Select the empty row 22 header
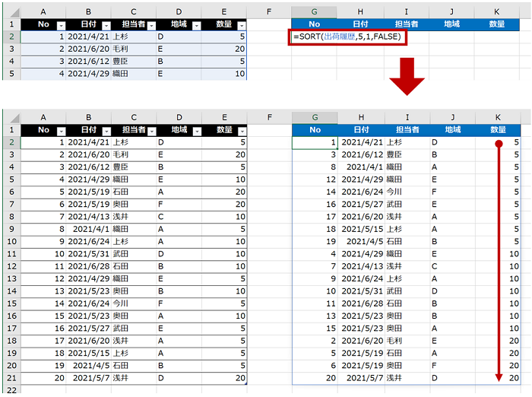The width and height of the screenshot is (532, 397). [x=11, y=389]
